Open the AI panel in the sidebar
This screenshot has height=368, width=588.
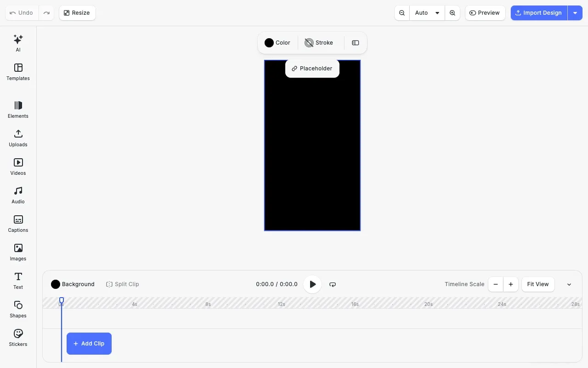pyautogui.click(x=18, y=42)
